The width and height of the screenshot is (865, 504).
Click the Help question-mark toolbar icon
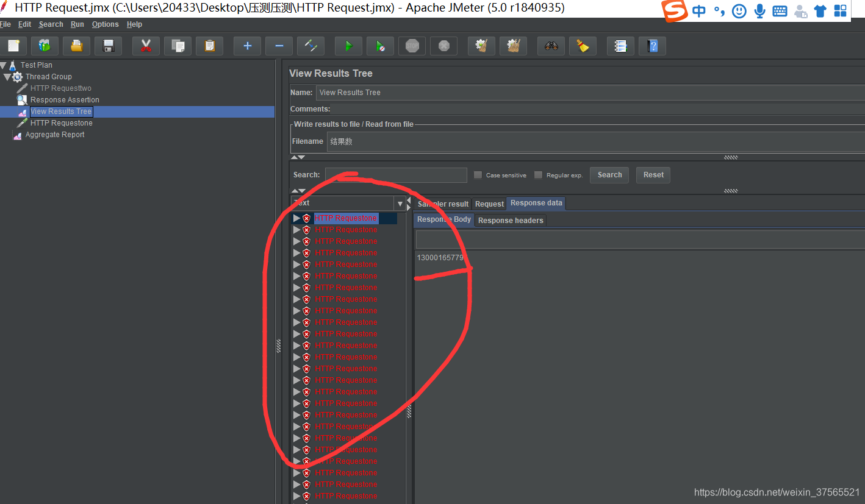(x=652, y=46)
